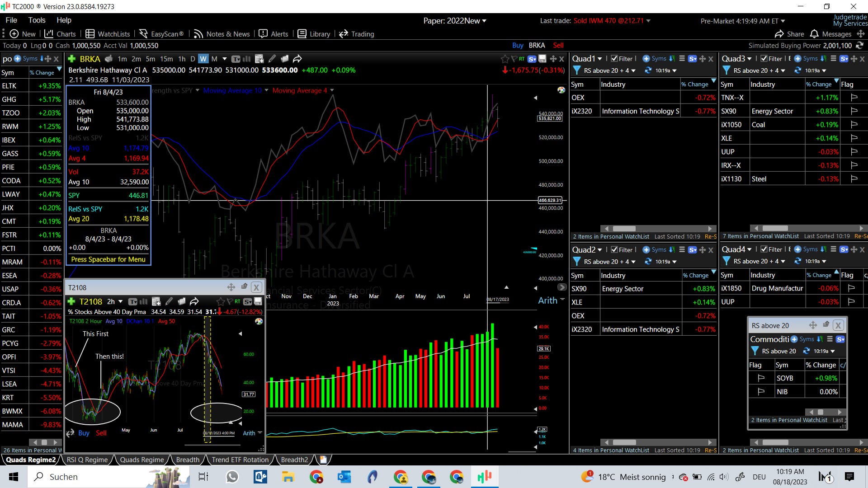The width and height of the screenshot is (868, 488).
Task: Toggle Quad1 Filter checkbox
Action: point(614,59)
